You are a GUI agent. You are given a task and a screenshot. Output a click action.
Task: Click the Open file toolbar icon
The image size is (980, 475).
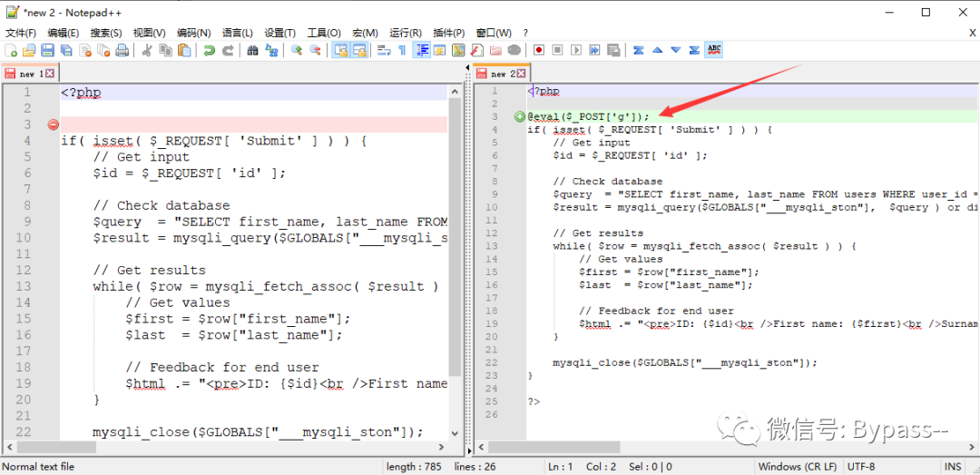[29, 50]
